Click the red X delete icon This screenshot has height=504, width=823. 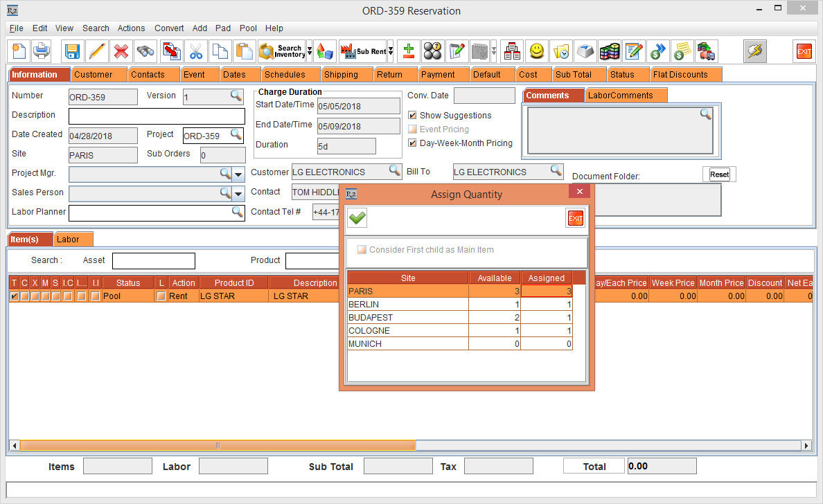click(x=121, y=51)
